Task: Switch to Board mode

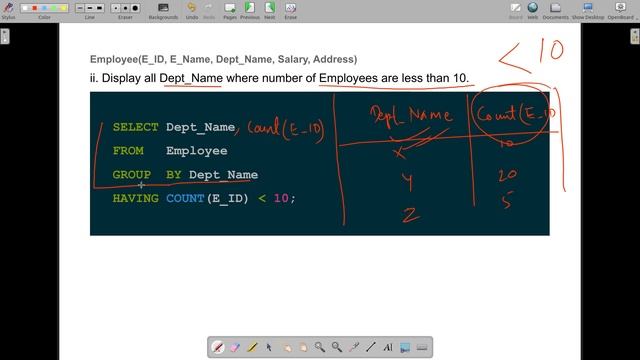Action: pyautogui.click(x=516, y=10)
